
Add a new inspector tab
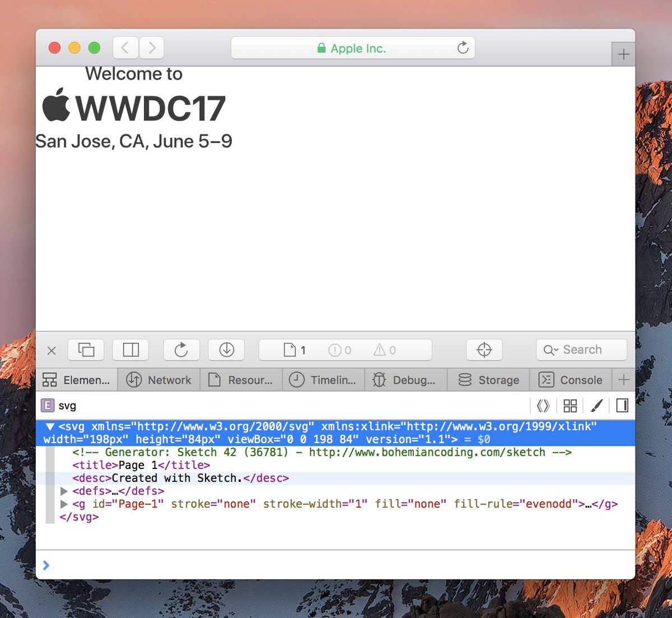624,380
